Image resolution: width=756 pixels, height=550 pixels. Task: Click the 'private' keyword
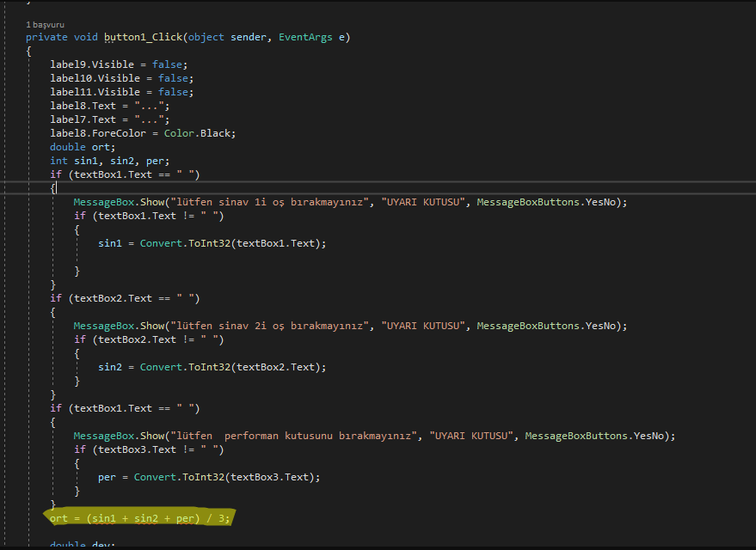pyautogui.click(x=46, y=37)
